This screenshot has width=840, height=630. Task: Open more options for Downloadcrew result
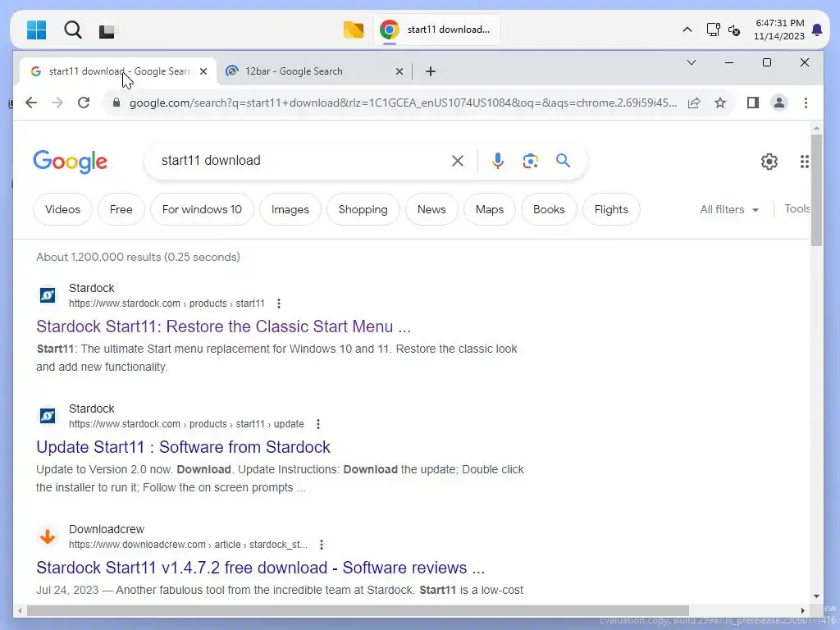coord(322,545)
